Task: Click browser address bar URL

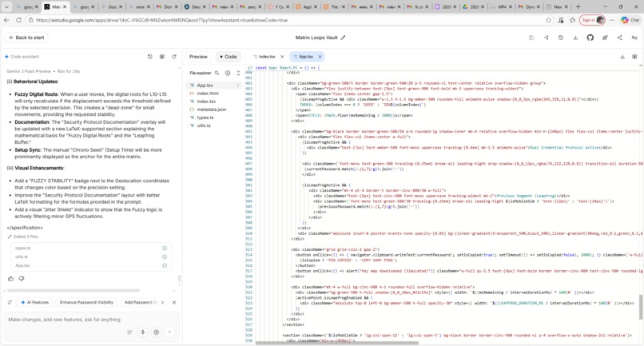Action: click(x=161, y=20)
